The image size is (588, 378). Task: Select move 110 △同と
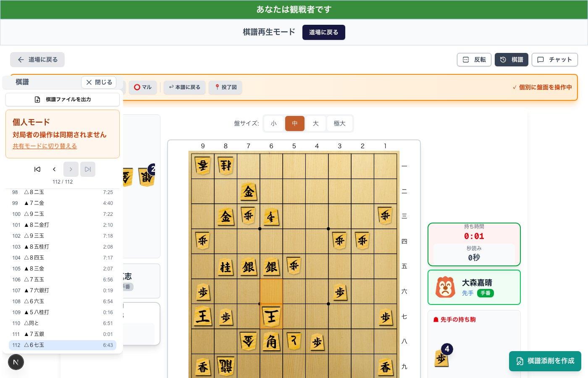pyautogui.click(x=63, y=323)
